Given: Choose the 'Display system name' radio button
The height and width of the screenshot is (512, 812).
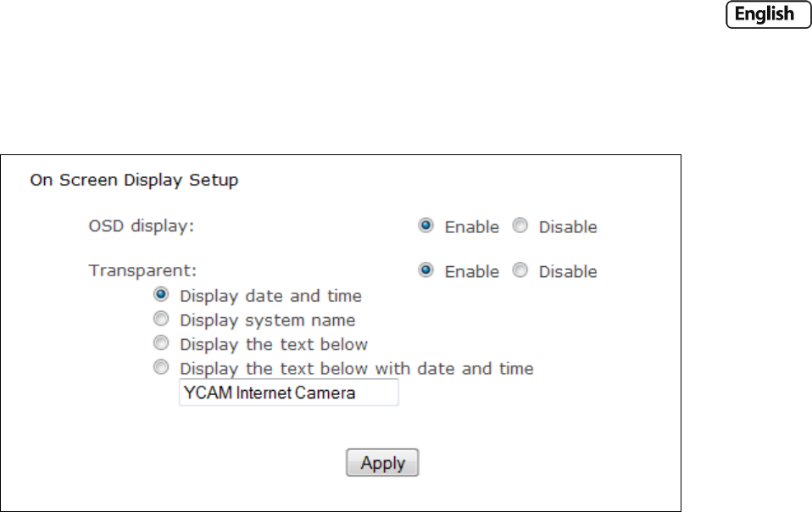Looking at the screenshot, I should [162, 320].
